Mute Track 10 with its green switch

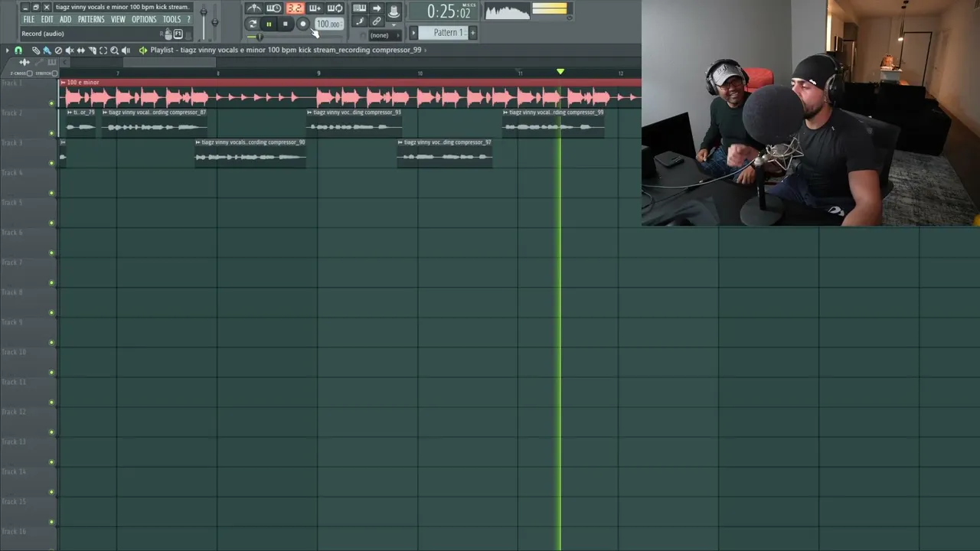click(x=51, y=372)
